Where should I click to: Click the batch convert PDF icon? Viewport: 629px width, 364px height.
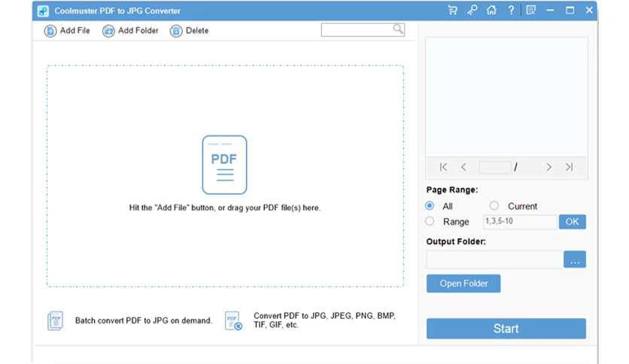click(x=56, y=320)
